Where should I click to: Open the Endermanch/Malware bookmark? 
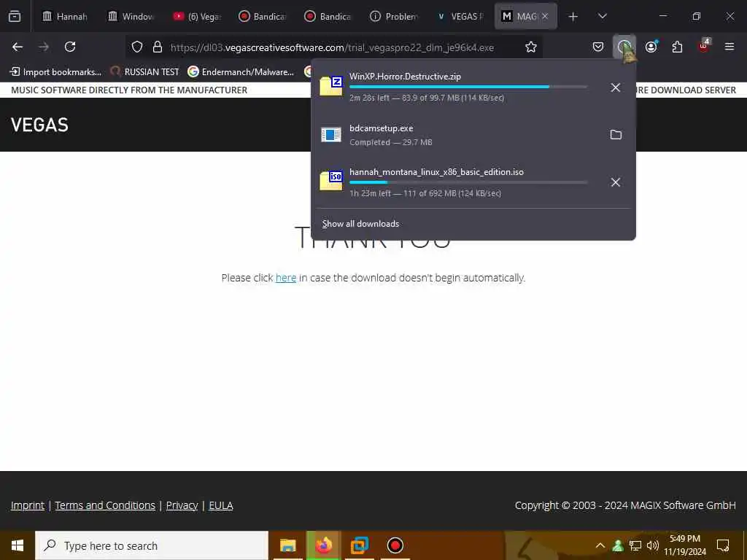pos(241,72)
